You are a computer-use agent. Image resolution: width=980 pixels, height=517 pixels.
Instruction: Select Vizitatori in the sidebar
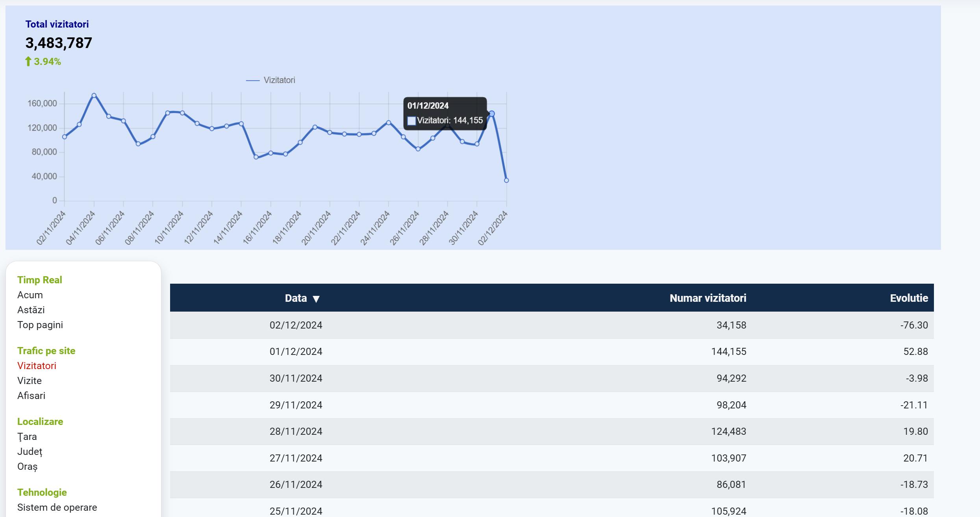37,366
